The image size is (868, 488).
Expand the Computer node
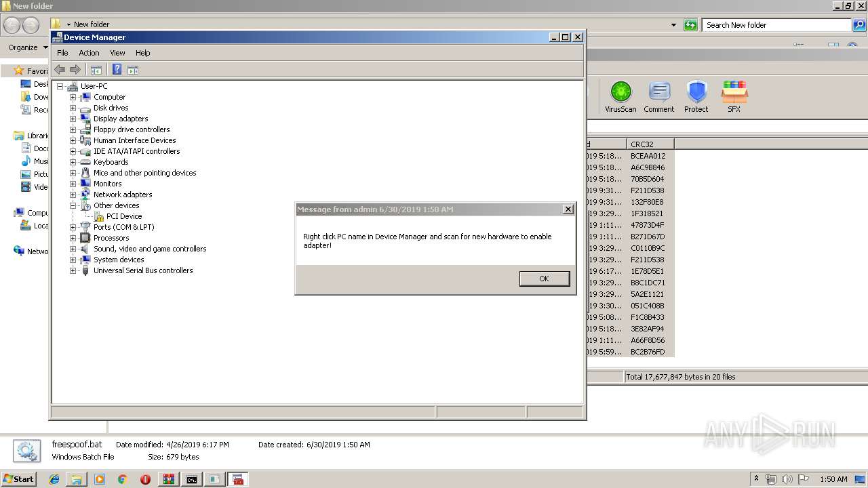pyautogui.click(x=73, y=97)
